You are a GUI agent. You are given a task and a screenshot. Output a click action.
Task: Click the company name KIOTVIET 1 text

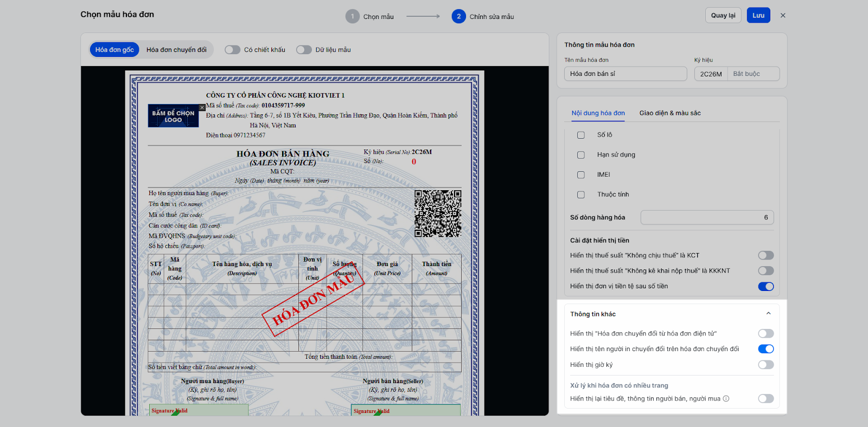[275, 95]
